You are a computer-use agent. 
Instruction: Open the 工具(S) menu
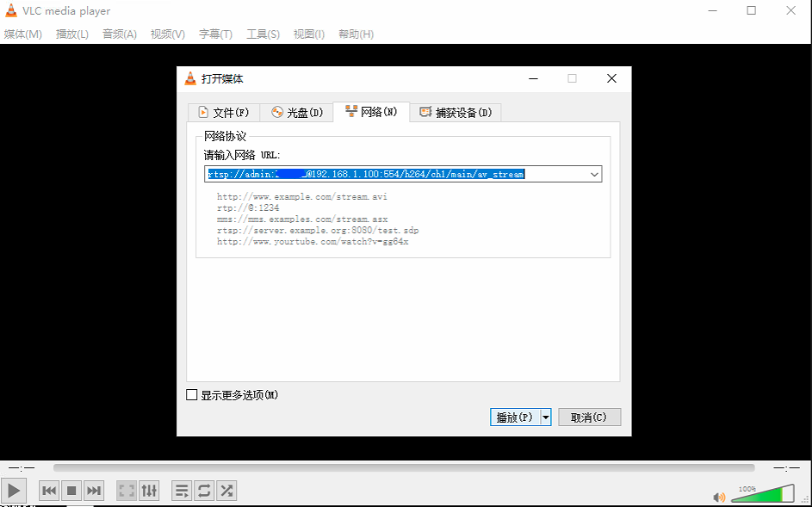pyautogui.click(x=263, y=34)
